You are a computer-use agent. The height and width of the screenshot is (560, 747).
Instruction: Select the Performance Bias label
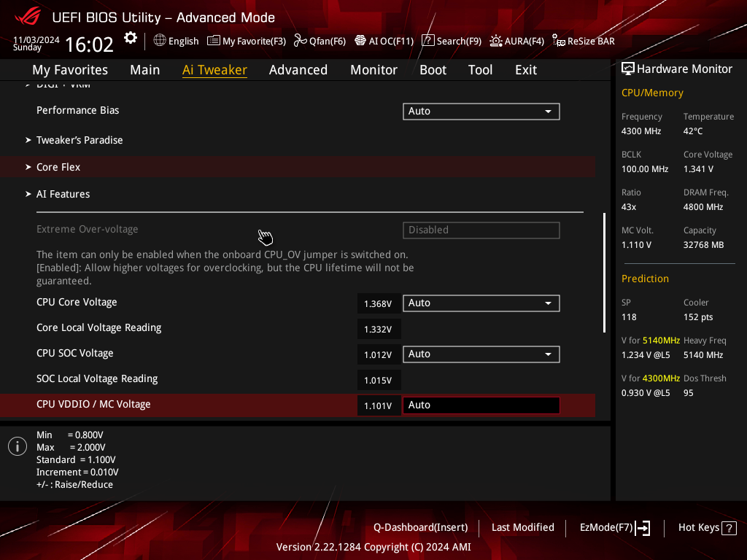coord(77,111)
